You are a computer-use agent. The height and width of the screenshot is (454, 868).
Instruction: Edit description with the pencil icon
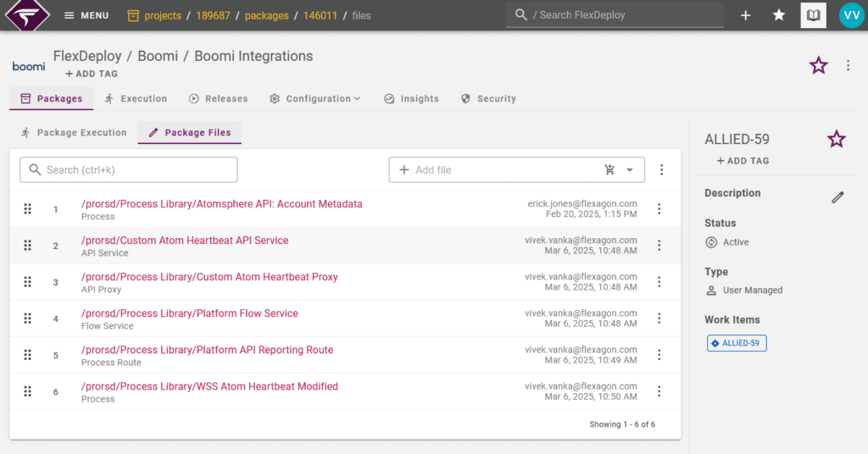[x=837, y=197]
